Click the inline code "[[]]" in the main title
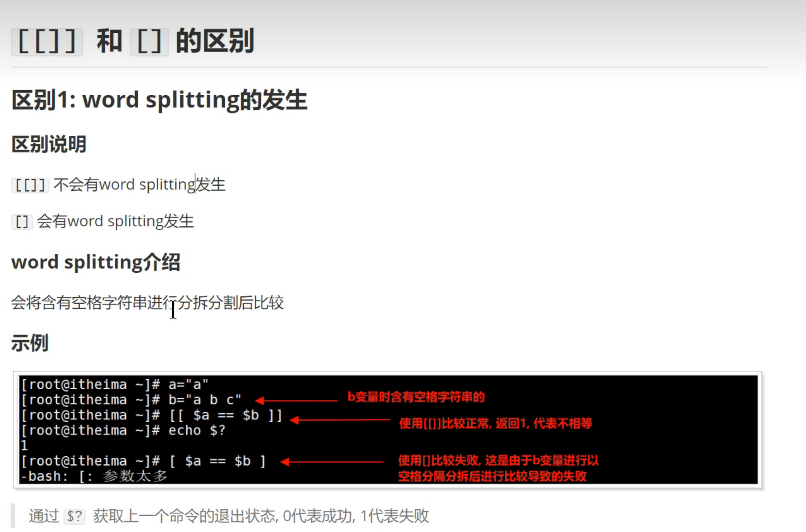806x532 pixels. pos(47,42)
